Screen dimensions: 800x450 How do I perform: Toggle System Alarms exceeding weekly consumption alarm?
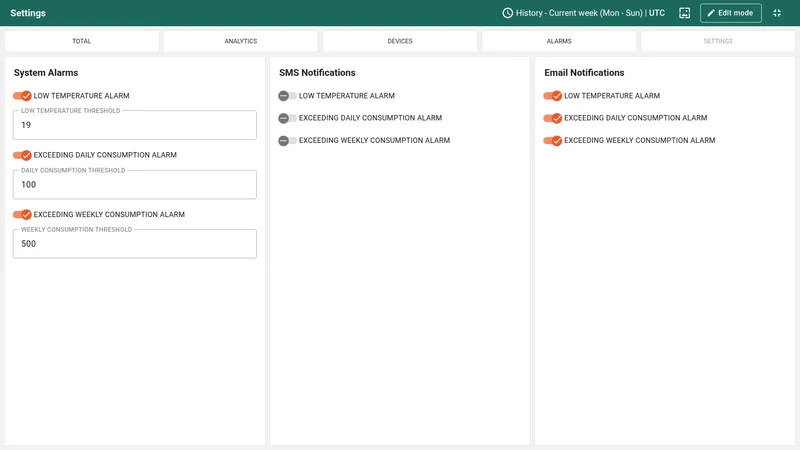[22, 214]
